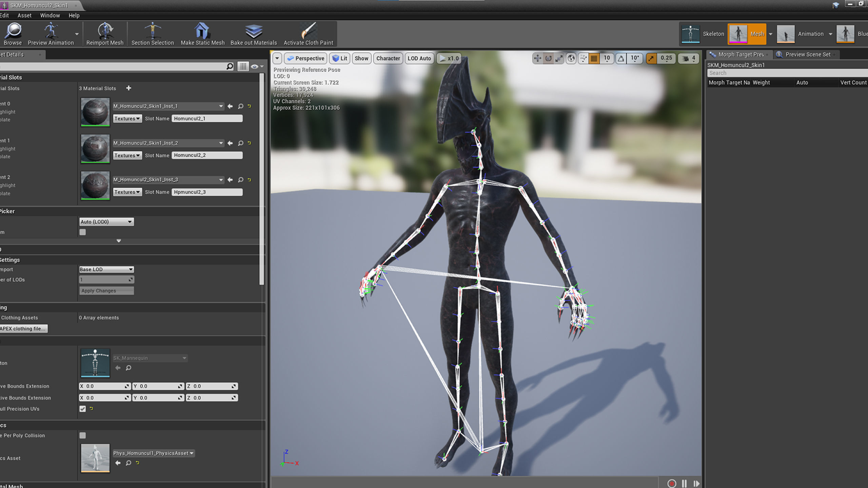This screenshot has width=868, height=488.
Task: Open Textures dropdown for Homuncul2_1 slot
Action: point(127,118)
